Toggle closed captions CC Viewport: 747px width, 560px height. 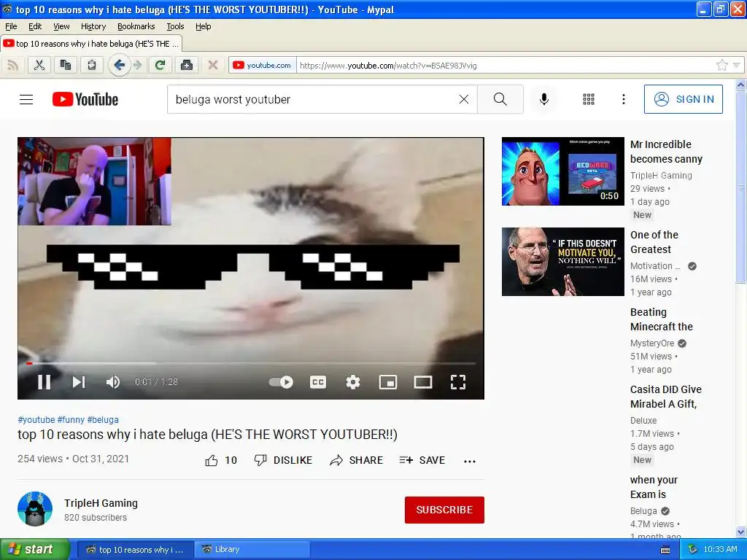tap(318, 381)
